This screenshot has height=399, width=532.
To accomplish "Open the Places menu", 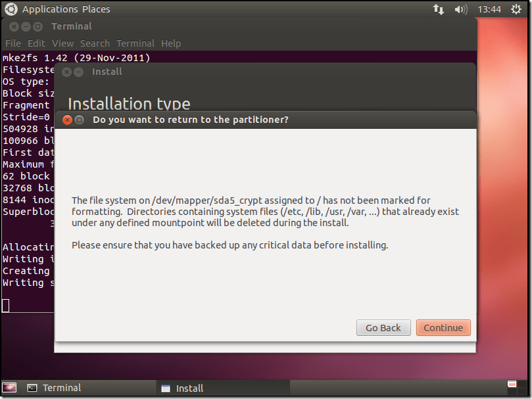I will coord(96,9).
